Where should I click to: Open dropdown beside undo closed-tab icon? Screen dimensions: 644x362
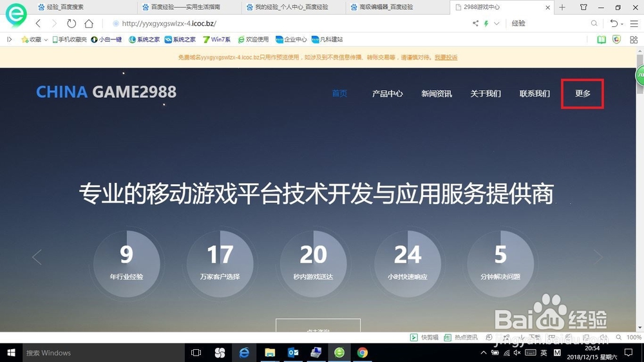(x=622, y=24)
